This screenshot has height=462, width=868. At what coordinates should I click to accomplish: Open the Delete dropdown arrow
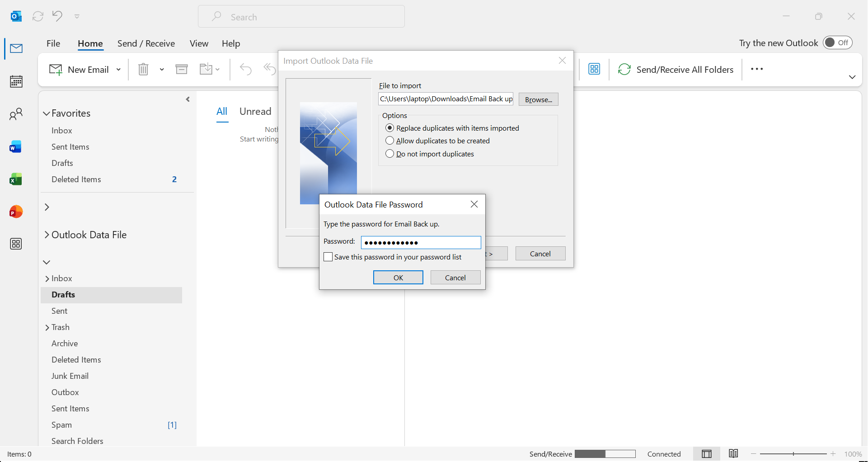coord(162,70)
